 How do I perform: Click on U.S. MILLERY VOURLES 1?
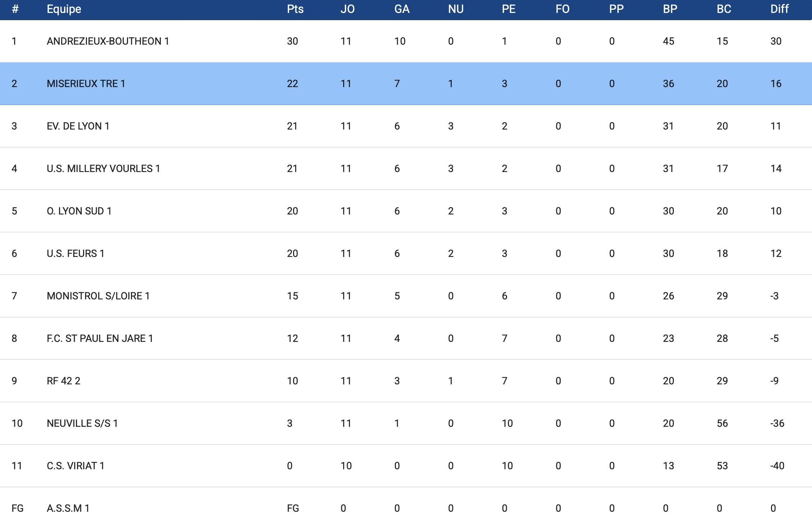coord(103,168)
